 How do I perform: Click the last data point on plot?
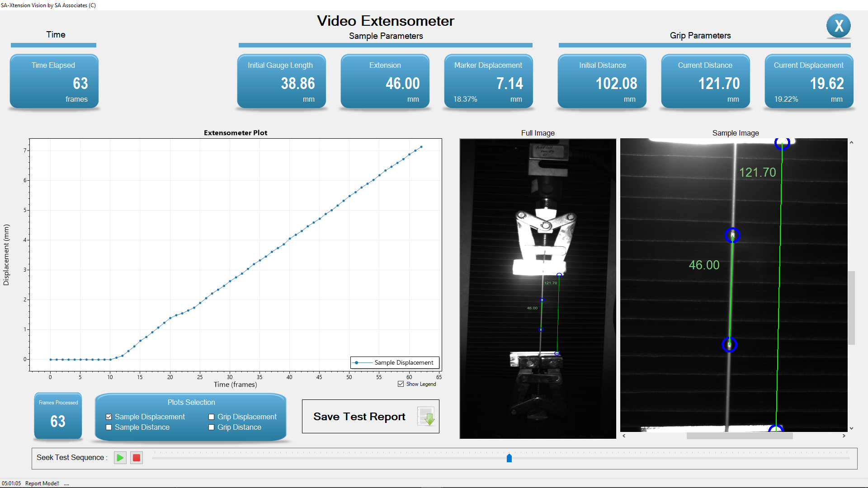pyautogui.click(x=421, y=147)
